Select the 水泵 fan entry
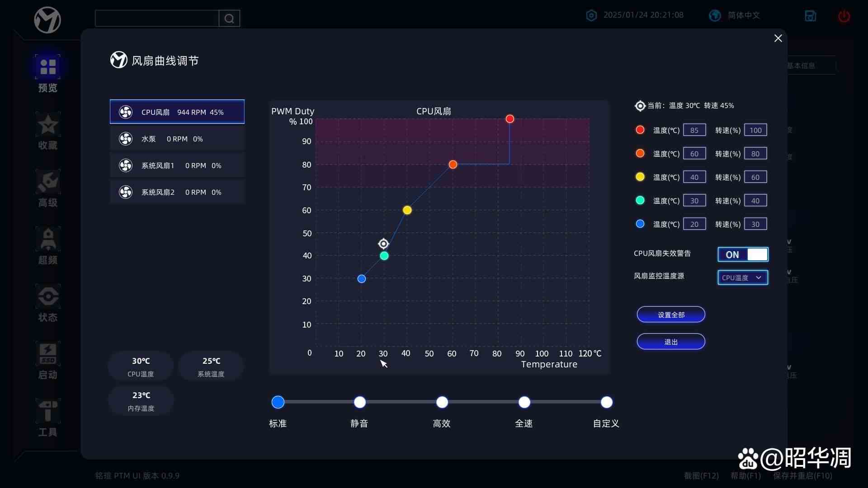 (177, 139)
